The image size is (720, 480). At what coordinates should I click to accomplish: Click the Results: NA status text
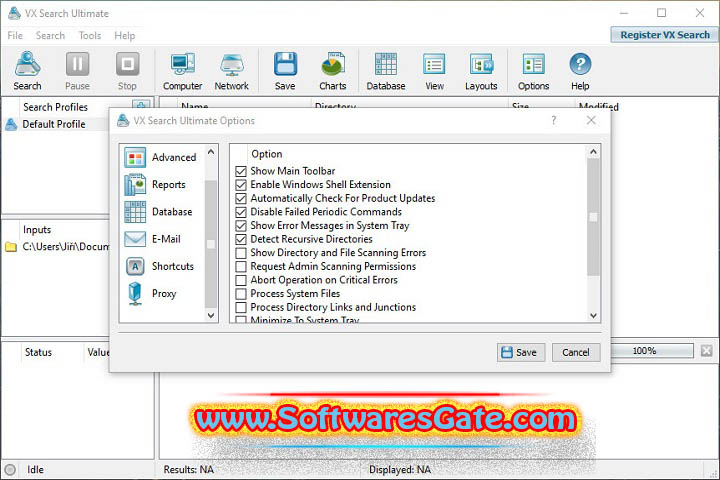[x=189, y=469]
